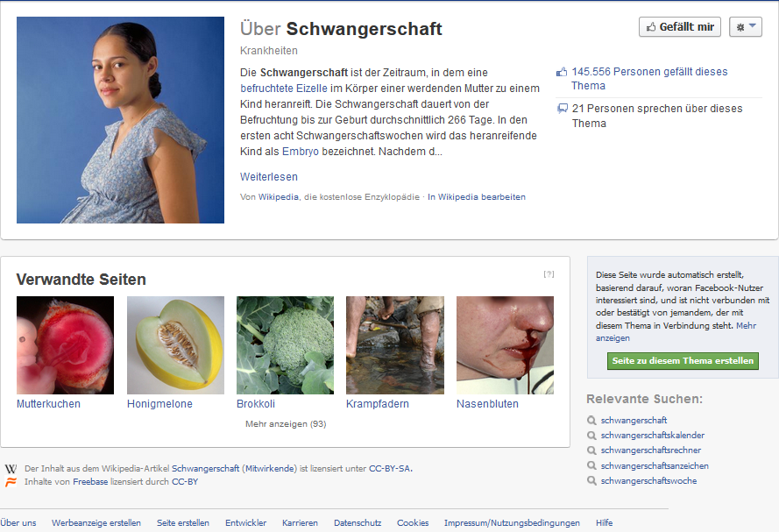
Task: Open the Nasenbluten page link
Action: tap(487, 404)
